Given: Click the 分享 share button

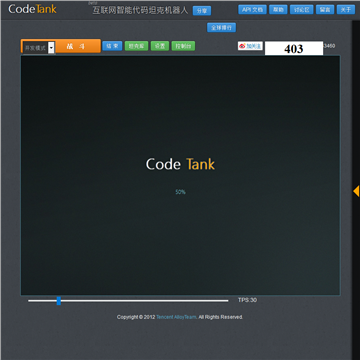Looking at the screenshot, I should point(202,11).
